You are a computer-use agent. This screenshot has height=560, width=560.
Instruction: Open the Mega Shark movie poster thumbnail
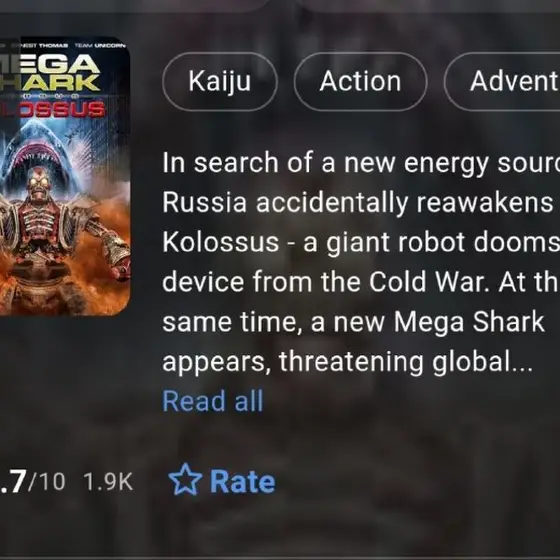click(x=65, y=176)
